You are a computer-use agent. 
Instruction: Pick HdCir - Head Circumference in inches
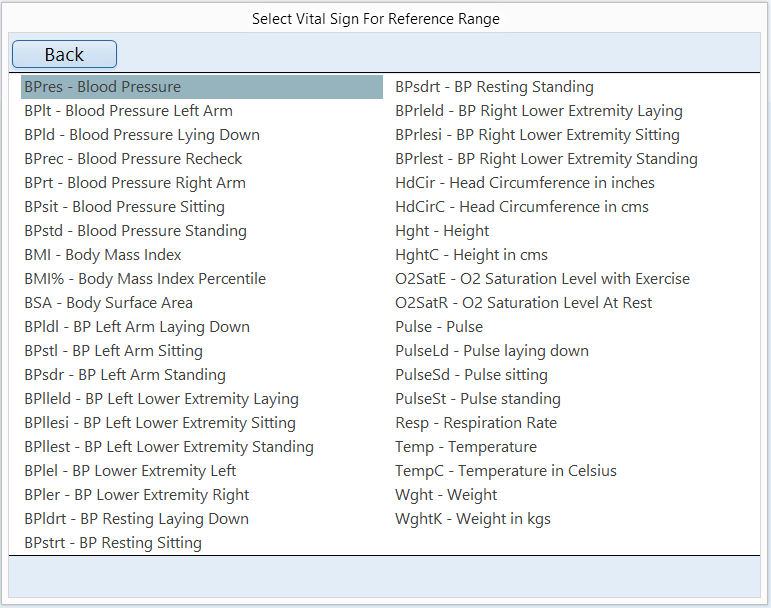(525, 183)
